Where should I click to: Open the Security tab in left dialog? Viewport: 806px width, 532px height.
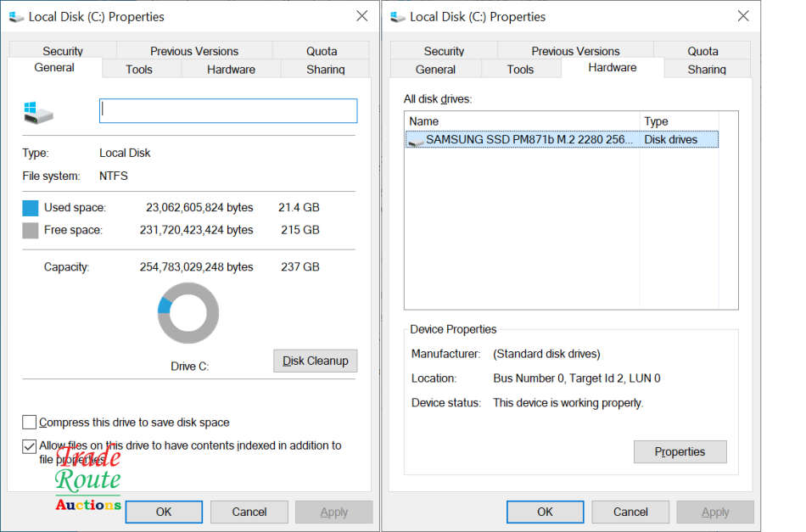[x=63, y=51]
